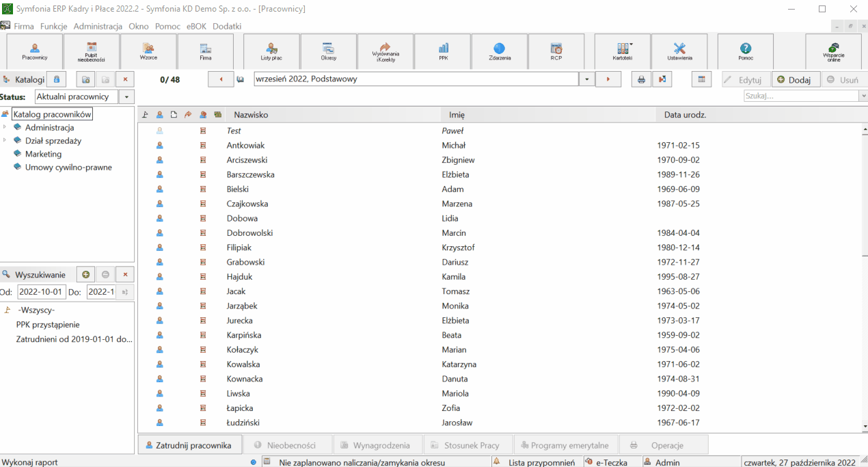This screenshot has height=467, width=868.
Task: Go to next period with right arrow
Action: click(x=608, y=79)
